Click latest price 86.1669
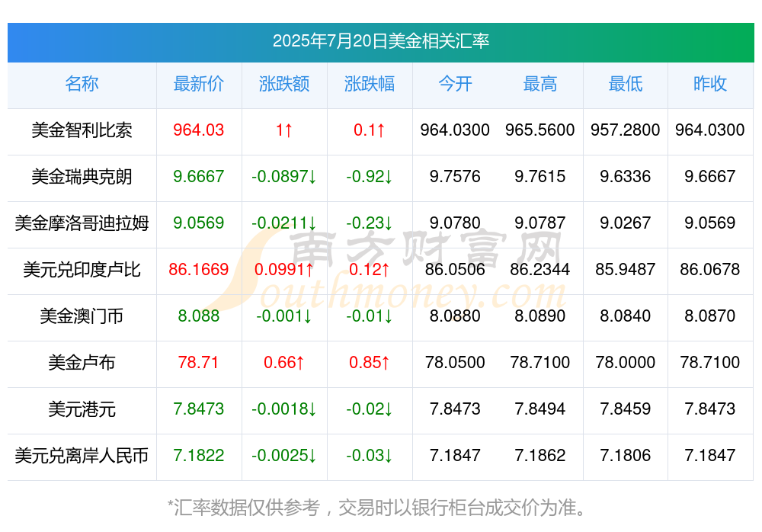Screen dimensions: 762x532 (x=199, y=269)
